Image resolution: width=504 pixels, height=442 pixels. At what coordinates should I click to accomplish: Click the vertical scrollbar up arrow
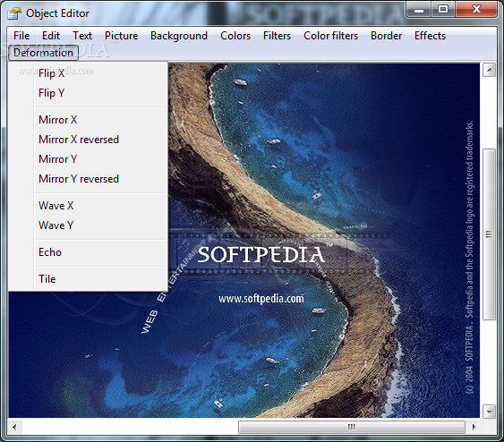pyautogui.click(x=489, y=70)
